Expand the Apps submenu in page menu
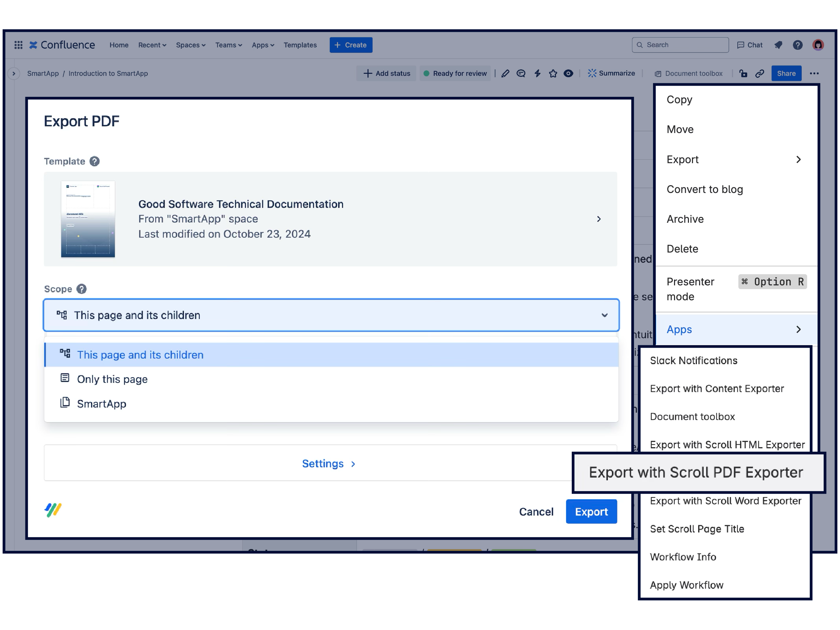 click(736, 329)
